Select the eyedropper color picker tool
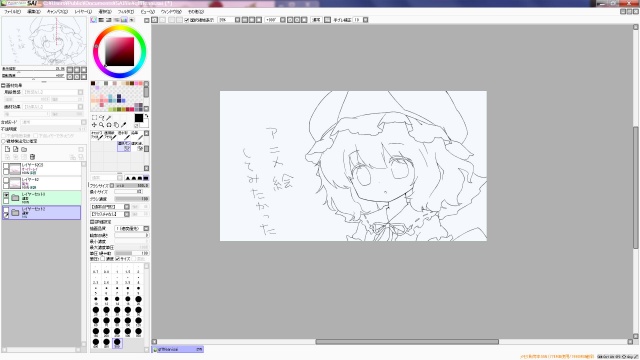 click(124, 125)
